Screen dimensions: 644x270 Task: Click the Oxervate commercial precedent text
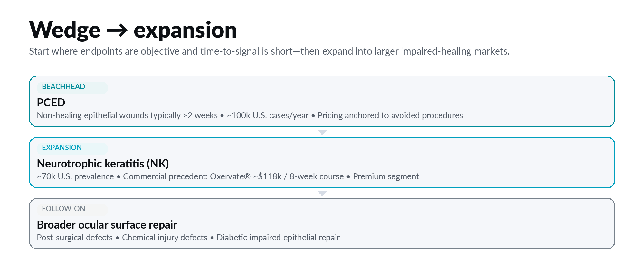coord(233,176)
